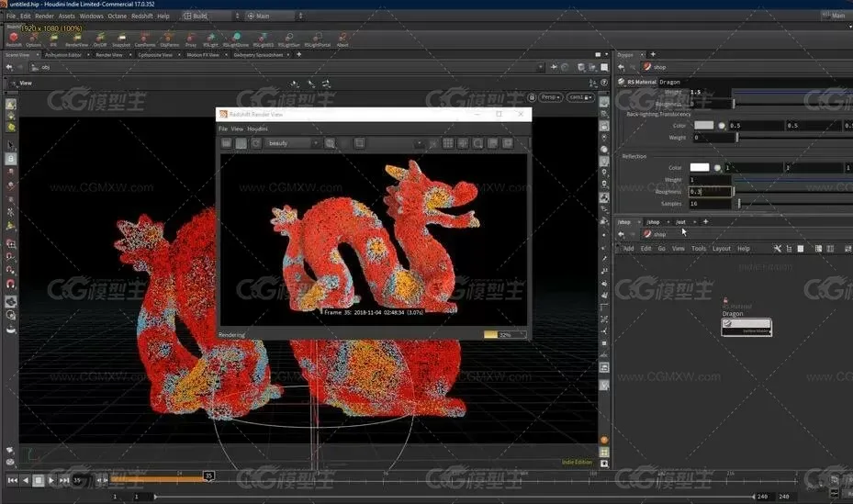This screenshot has width=853, height=504.
Task: Open the Scene View tab dropdown arrow
Action: tap(38, 55)
